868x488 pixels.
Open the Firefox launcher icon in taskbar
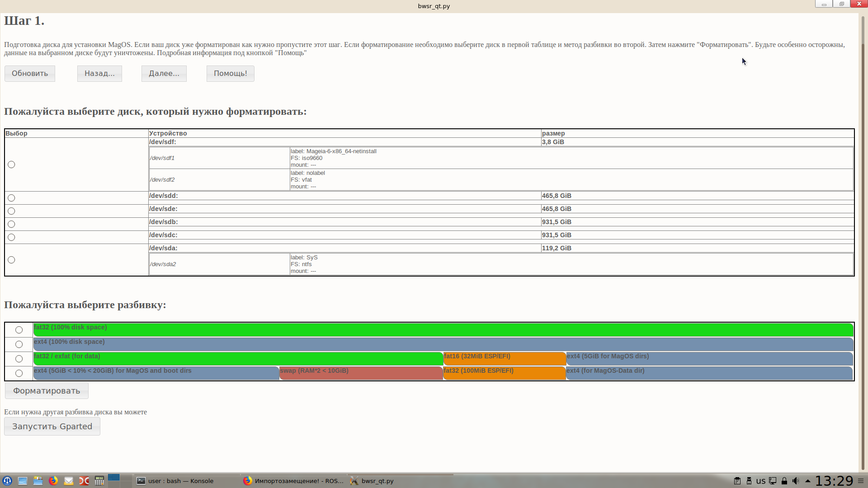point(53,481)
